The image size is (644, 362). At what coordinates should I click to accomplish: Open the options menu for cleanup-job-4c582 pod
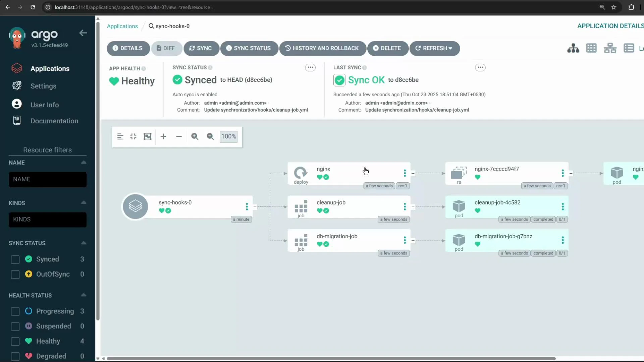click(x=562, y=206)
